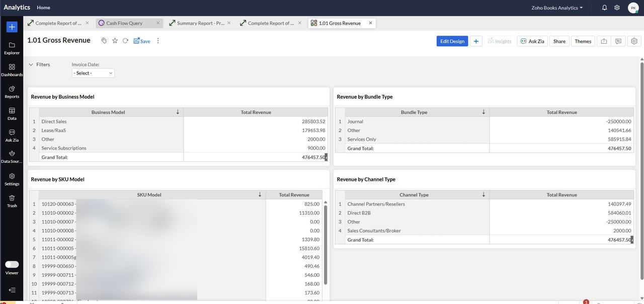Select the Direct B2B row

coord(484,213)
